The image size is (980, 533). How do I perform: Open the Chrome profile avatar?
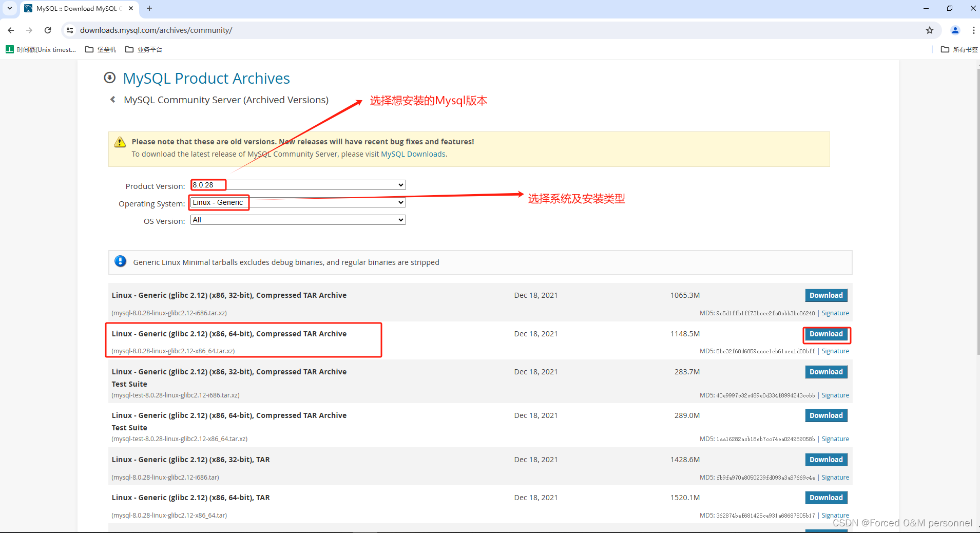(x=955, y=30)
